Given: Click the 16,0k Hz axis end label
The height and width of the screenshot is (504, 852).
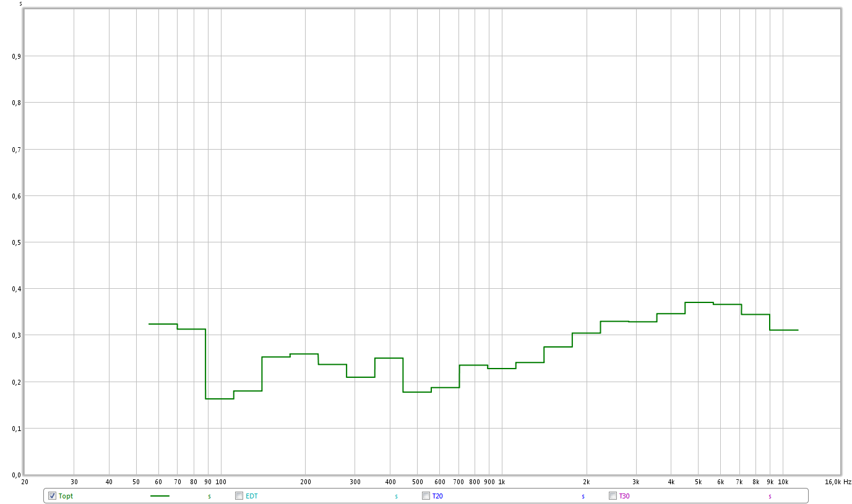Looking at the screenshot, I should [x=838, y=482].
